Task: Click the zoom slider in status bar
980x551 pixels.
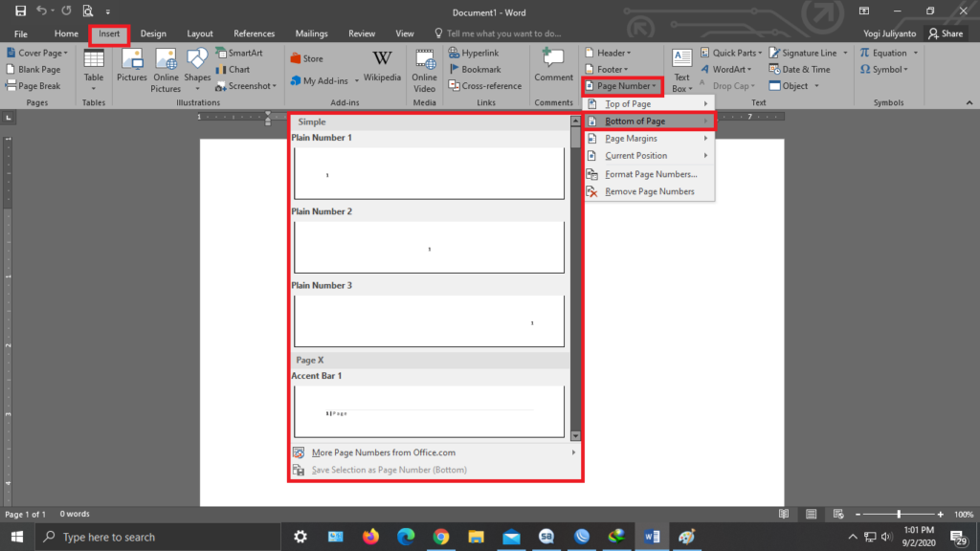Action: [898, 515]
